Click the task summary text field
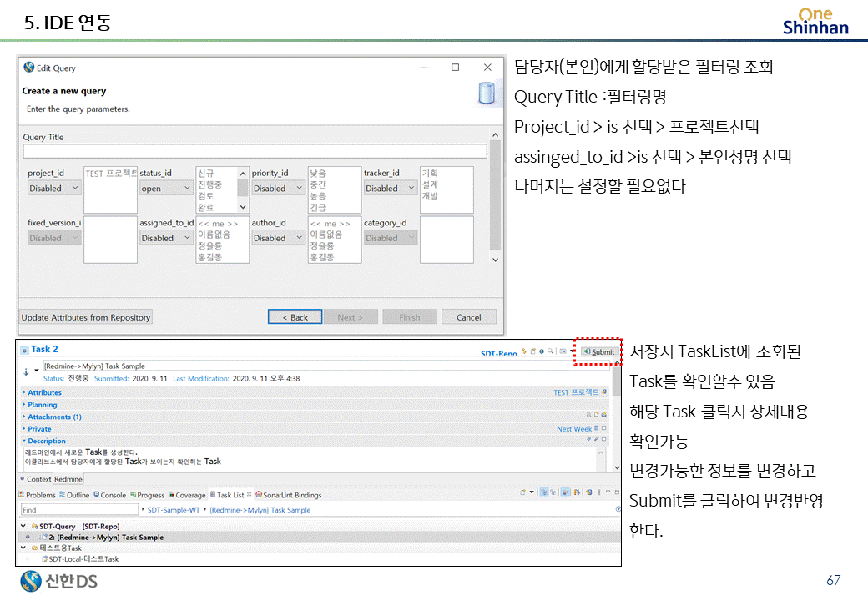This screenshot has width=868, height=601. 326,366
